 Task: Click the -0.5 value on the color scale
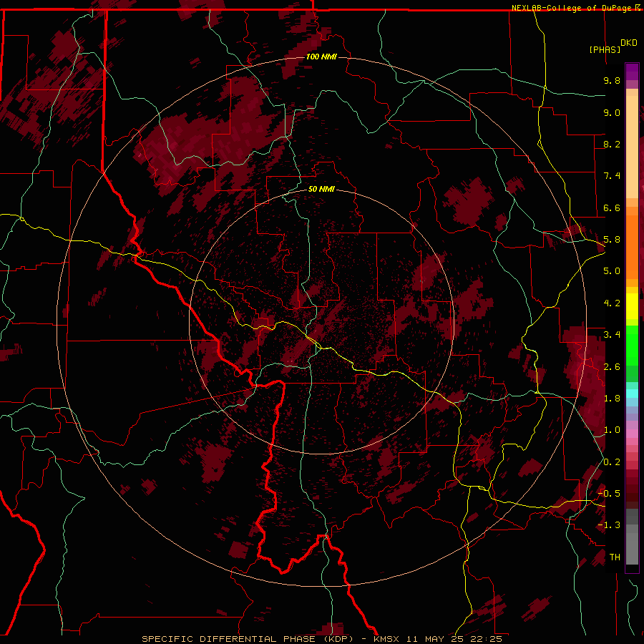click(x=609, y=494)
